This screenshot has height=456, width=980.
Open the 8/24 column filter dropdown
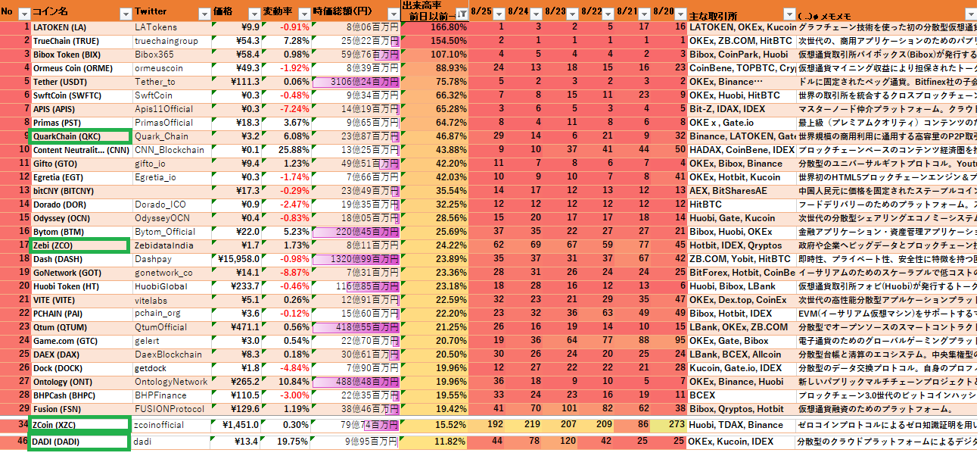pyautogui.click(x=535, y=14)
